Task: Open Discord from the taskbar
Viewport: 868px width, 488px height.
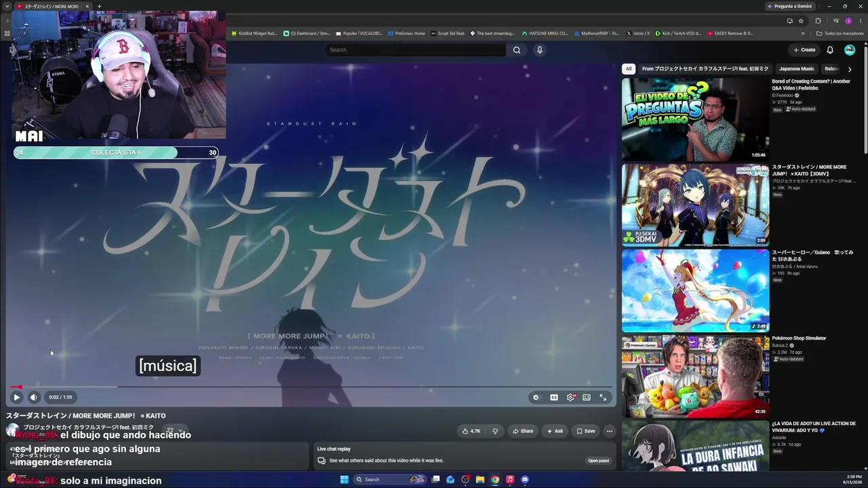Action: [525, 479]
